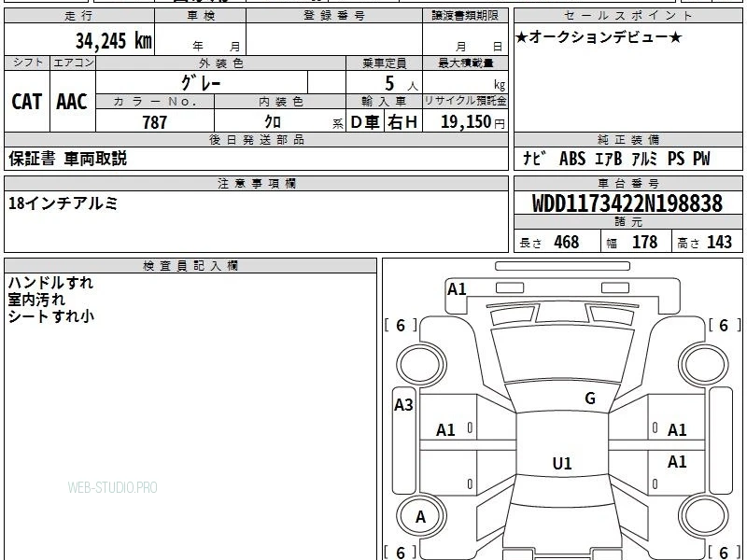Click the 車検 header cell

pyautogui.click(x=201, y=15)
